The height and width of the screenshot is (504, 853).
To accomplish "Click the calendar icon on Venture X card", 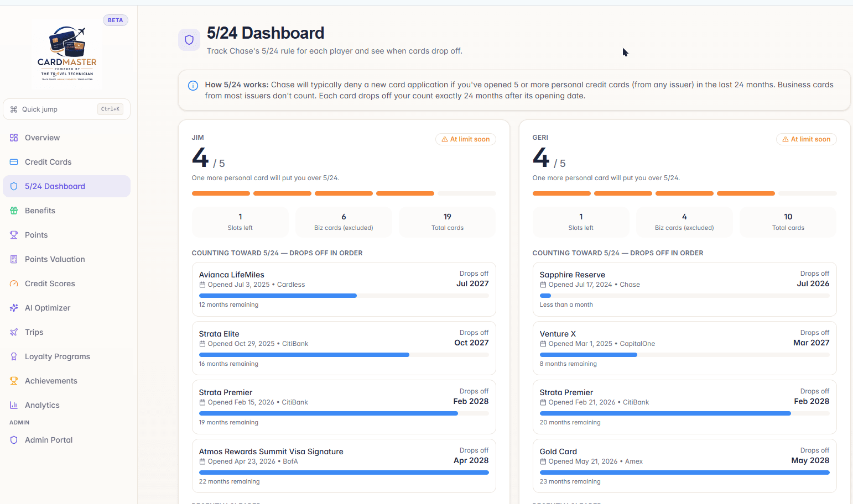I will 543,344.
